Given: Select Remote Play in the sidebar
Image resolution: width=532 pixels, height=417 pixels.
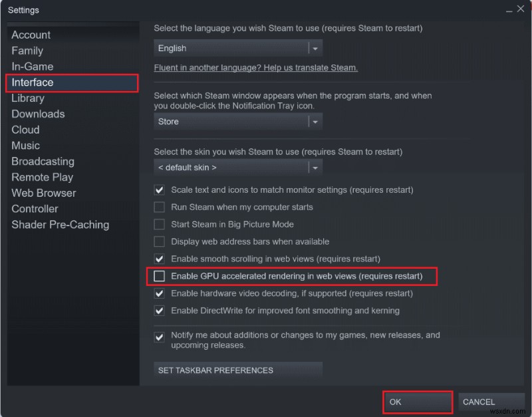Looking at the screenshot, I should 42,177.
